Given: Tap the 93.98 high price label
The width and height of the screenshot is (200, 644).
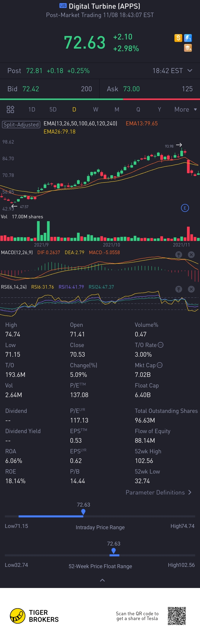Looking at the screenshot, I should click(x=169, y=146).
